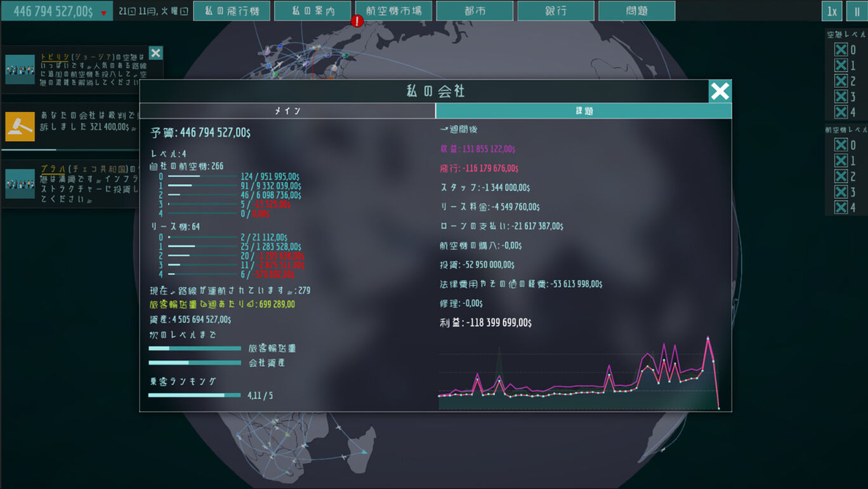868x489 pixels.
Task: Click leased level 1 value 25 / 1 283 528,00$
Action: pos(271,246)
